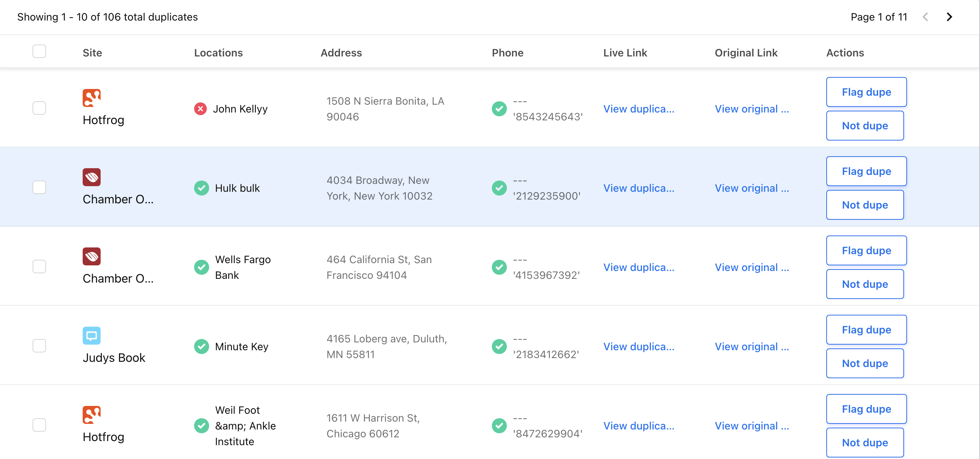Select the Wells Fargo Bank row checkbox
Image resolution: width=980 pixels, height=459 pixels.
point(39,267)
